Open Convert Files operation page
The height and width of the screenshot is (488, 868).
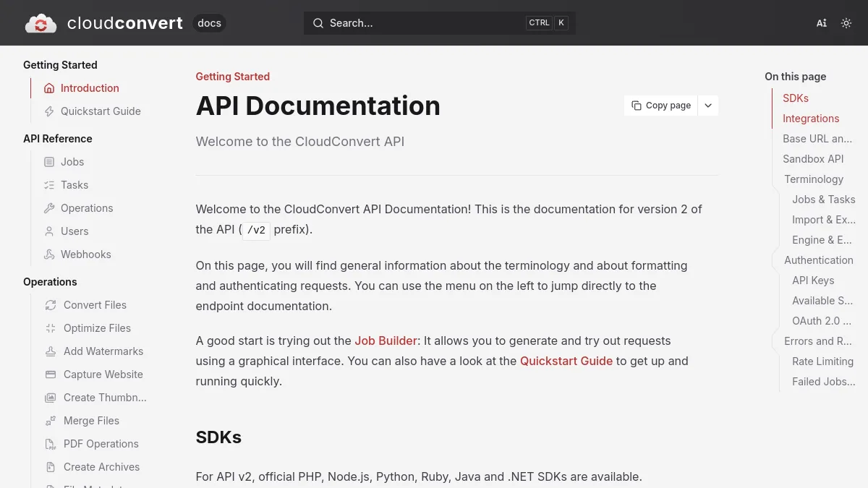point(95,305)
